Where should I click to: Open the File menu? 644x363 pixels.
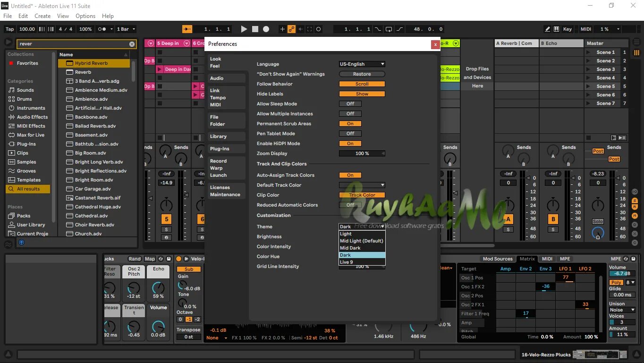coord(8,16)
